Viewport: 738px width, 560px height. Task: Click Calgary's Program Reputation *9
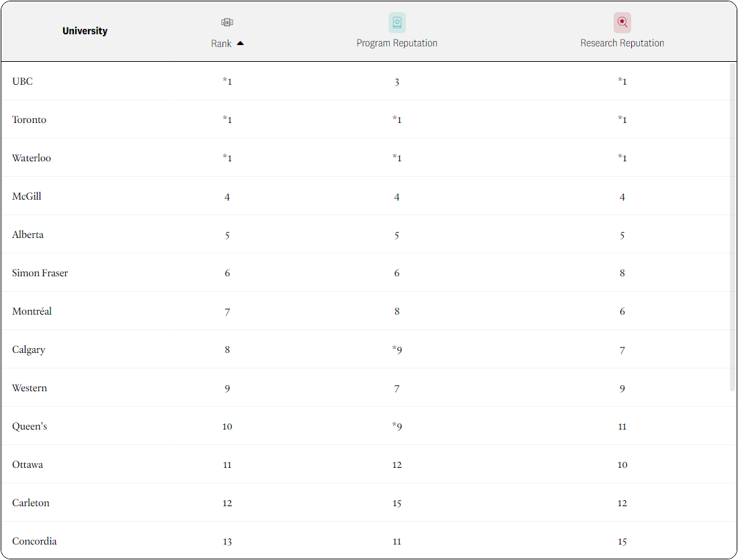click(x=397, y=350)
